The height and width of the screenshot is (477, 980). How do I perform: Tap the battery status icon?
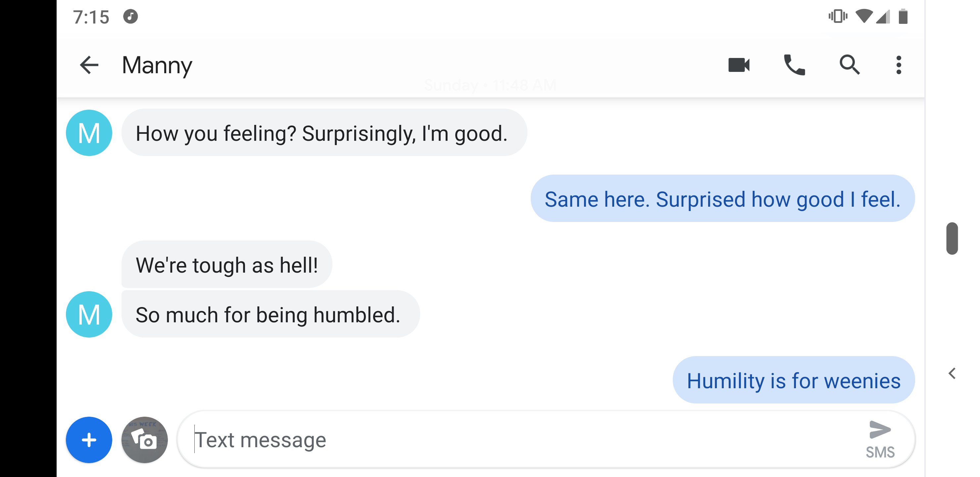[903, 17]
